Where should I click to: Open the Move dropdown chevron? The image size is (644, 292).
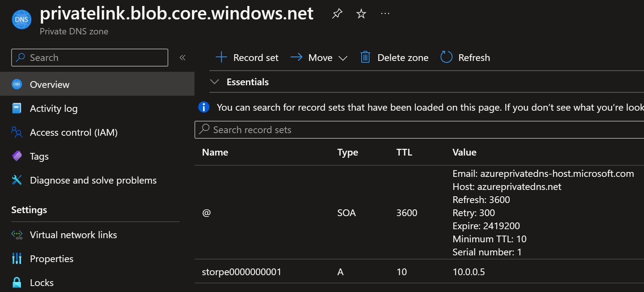click(x=343, y=58)
